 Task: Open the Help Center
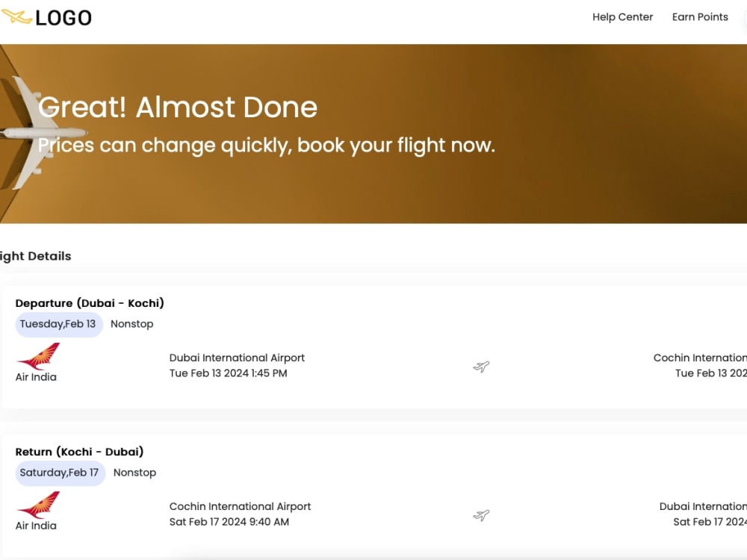623,16
